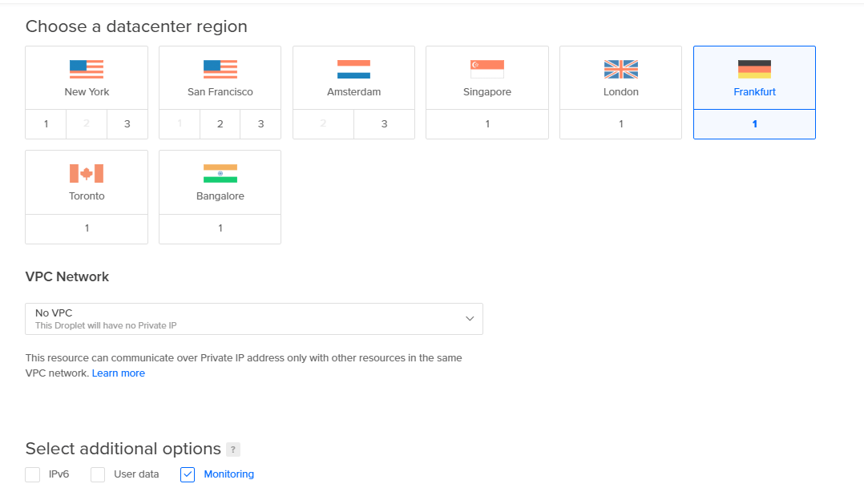This screenshot has height=504, width=864.
Task: Choose the Amsterdam Netherlands flag
Action: coord(353,69)
